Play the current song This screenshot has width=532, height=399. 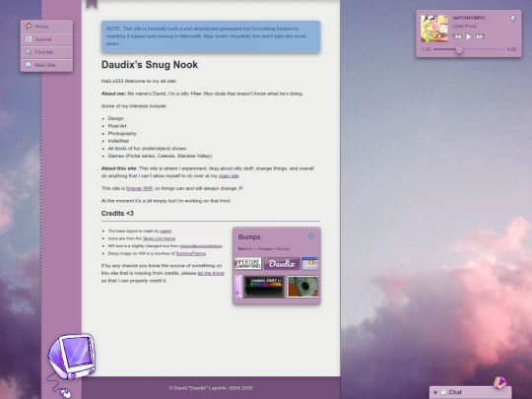(x=469, y=36)
